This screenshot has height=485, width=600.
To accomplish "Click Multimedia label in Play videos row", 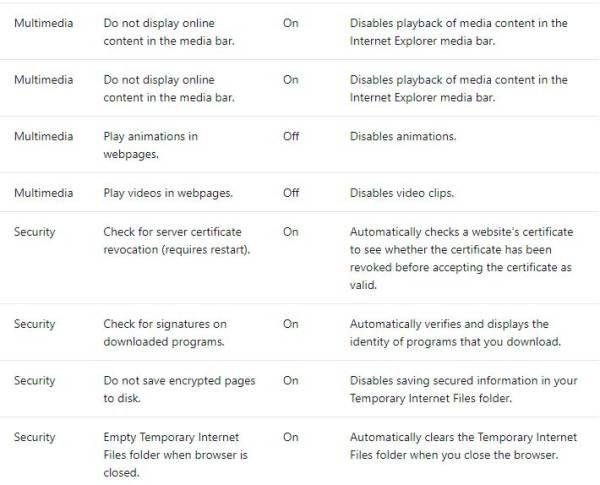I will pyautogui.click(x=44, y=193).
